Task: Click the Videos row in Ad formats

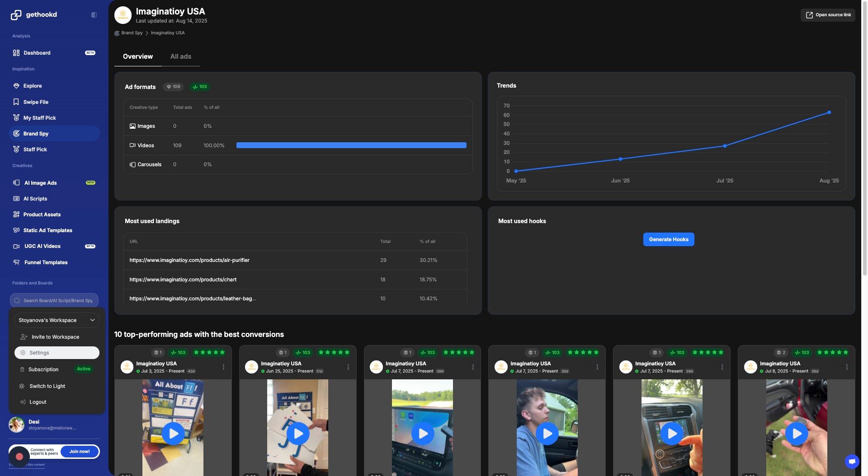Action: [x=298, y=145]
